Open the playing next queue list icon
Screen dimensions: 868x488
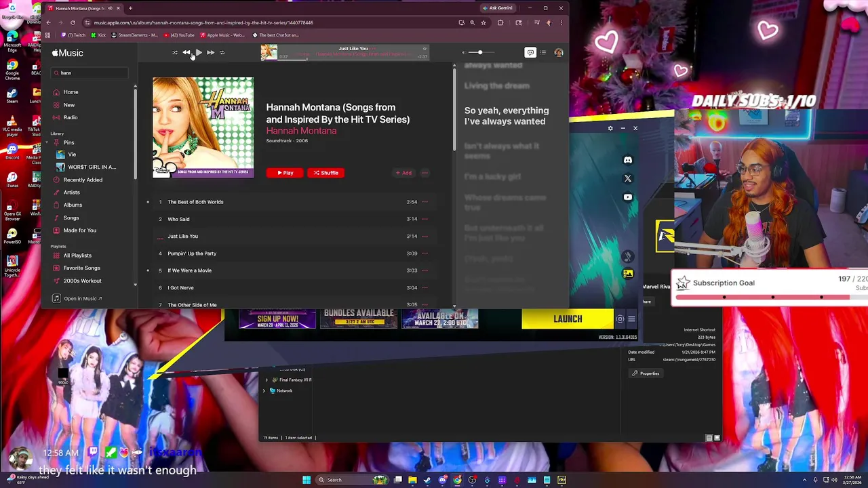(x=543, y=52)
